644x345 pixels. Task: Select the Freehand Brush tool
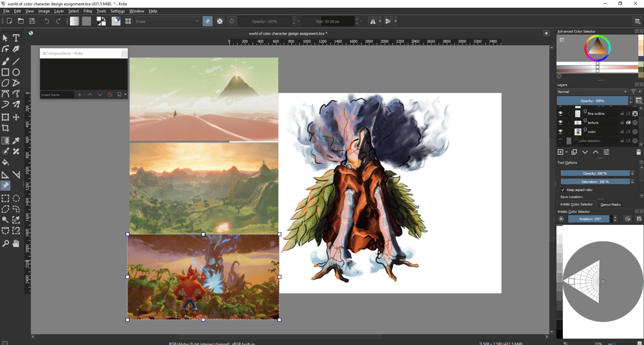(x=5, y=61)
